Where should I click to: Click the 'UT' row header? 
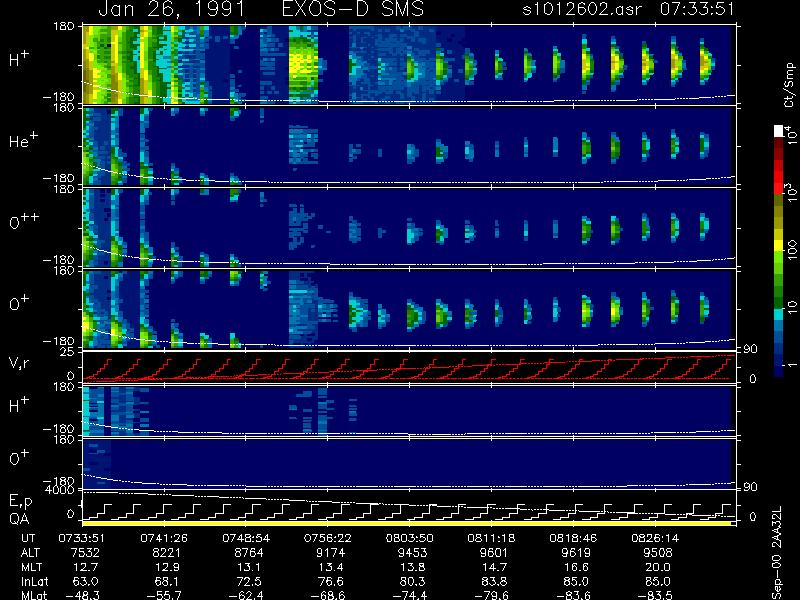pyautogui.click(x=29, y=538)
